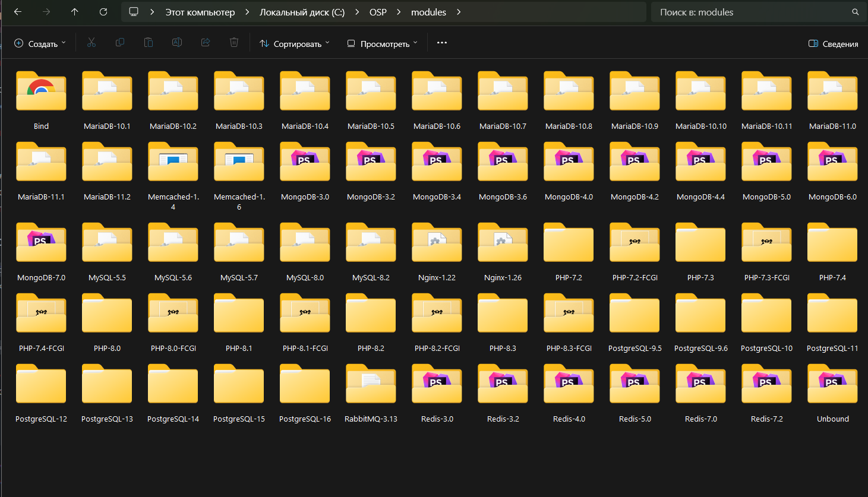The height and width of the screenshot is (497, 868).
Task: Expand chevron next to the computer icon
Action: [x=152, y=12]
